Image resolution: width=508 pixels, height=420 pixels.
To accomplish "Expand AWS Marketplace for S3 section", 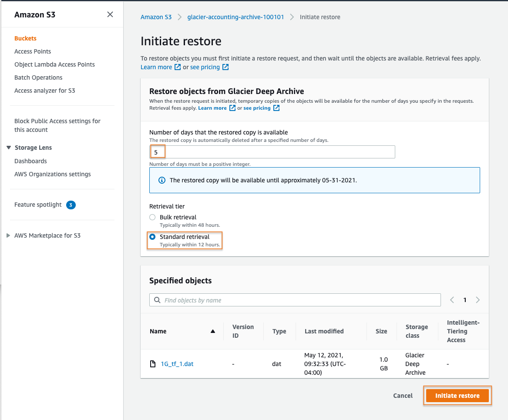I will (x=8, y=235).
